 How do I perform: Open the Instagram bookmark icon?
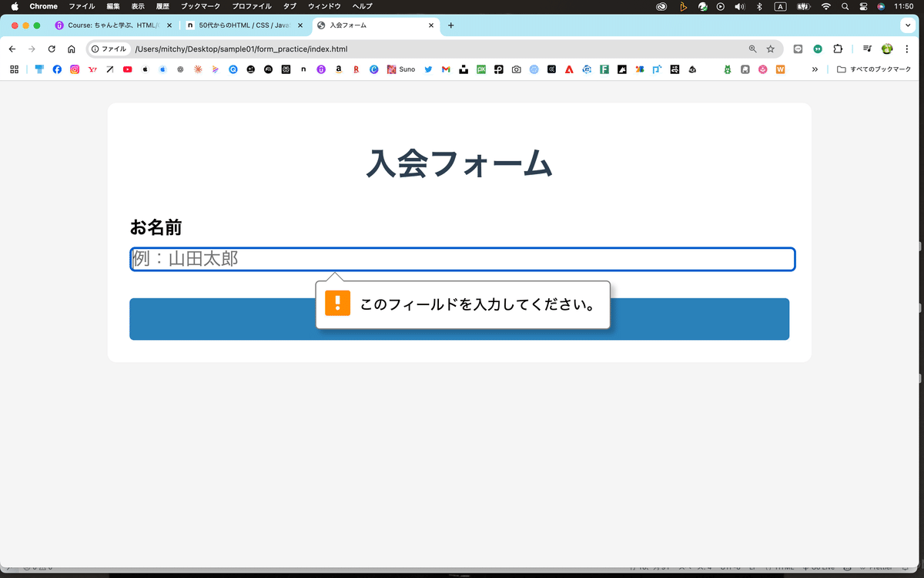pos(74,69)
